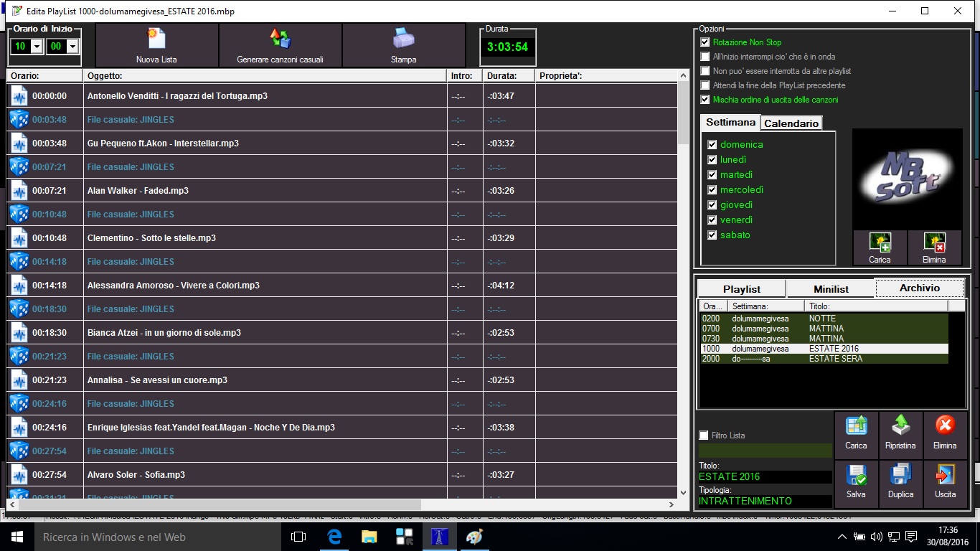Switch to the Calendario tab
The width and height of the screenshot is (980, 551).
791,123
